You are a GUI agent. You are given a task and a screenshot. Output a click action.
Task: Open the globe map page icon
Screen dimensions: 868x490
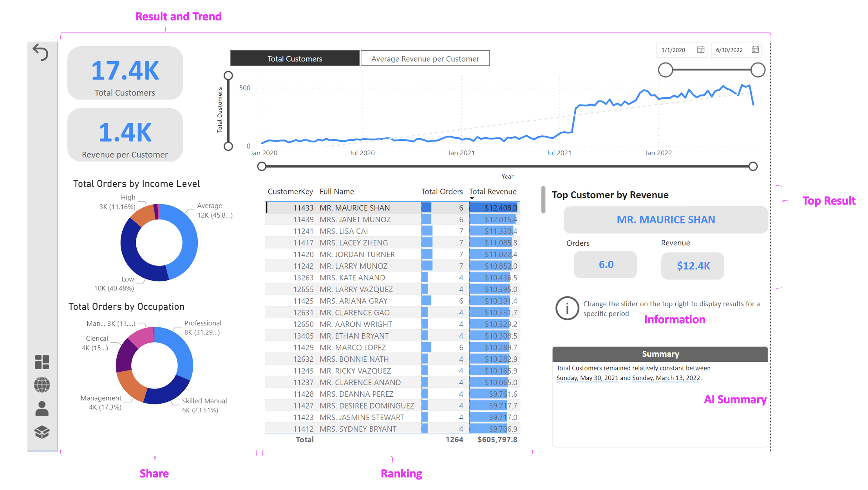pos(42,385)
